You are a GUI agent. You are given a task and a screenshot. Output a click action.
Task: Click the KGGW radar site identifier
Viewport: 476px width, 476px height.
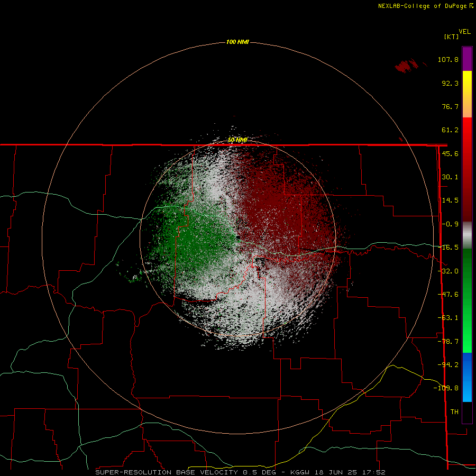click(300, 472)
